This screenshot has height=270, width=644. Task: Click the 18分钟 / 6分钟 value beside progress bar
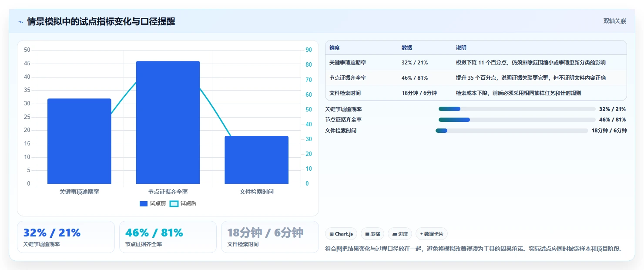[609, 131]
